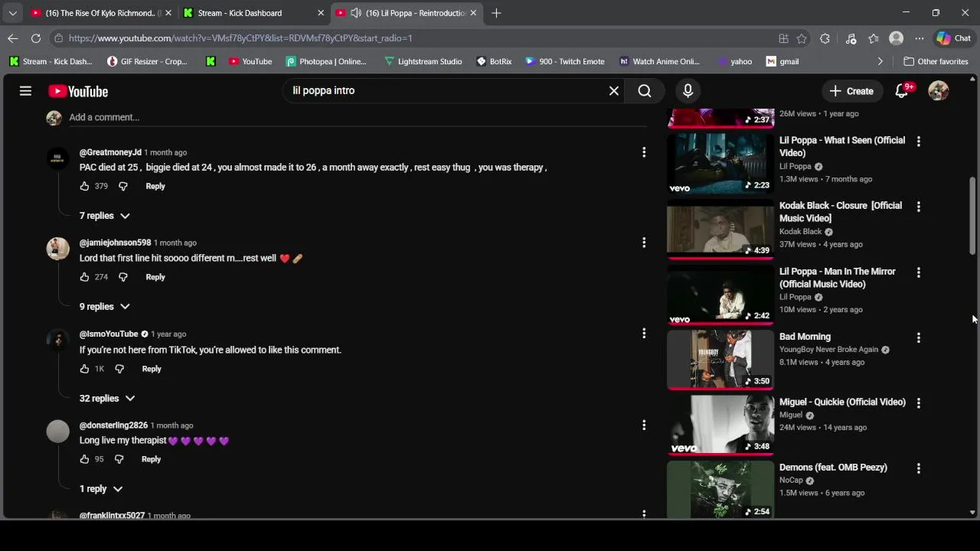This screenshot has height=551, width=980.
Task: Open the Other favorites folder
Action: tap(936, 61)
